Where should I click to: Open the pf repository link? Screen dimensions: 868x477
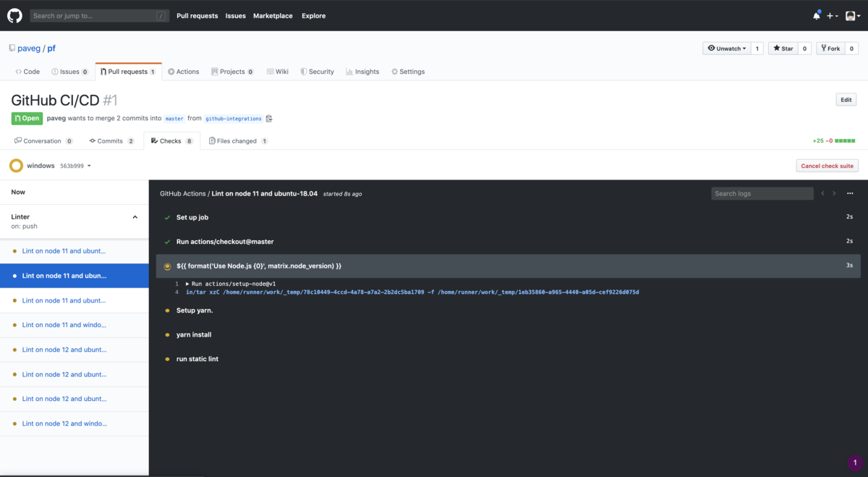[51, 48]
